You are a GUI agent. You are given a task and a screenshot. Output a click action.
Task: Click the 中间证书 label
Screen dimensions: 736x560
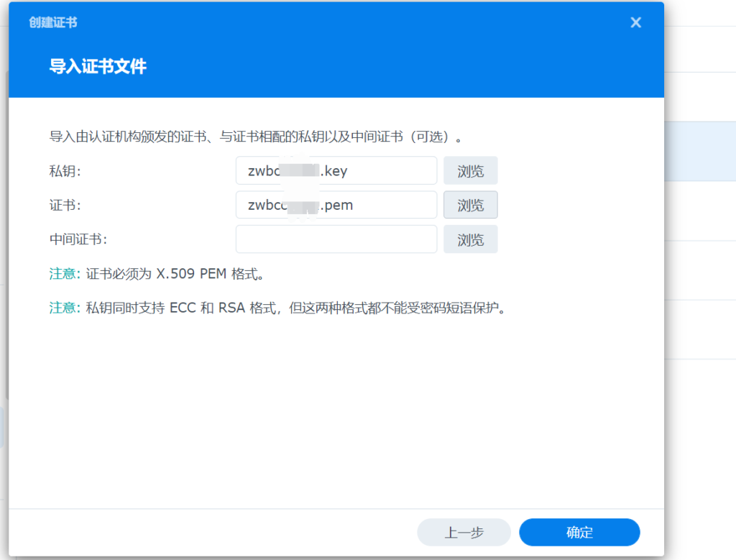[x=78, y=240]
